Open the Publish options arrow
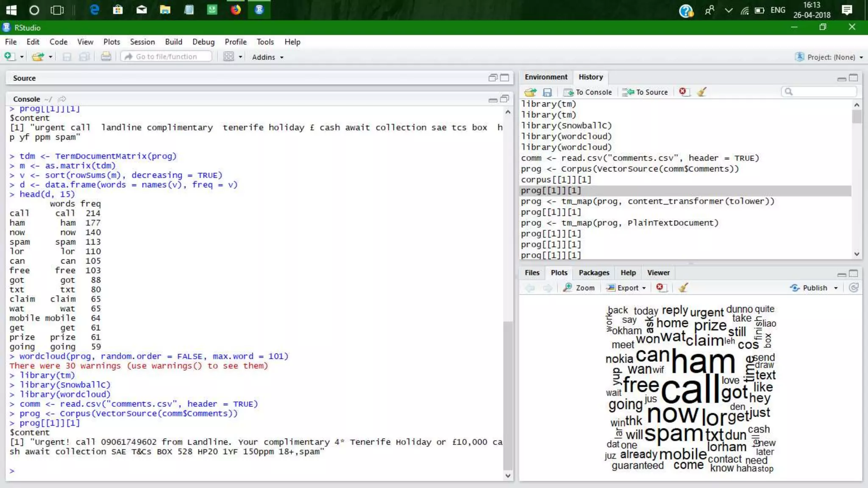 836,288
